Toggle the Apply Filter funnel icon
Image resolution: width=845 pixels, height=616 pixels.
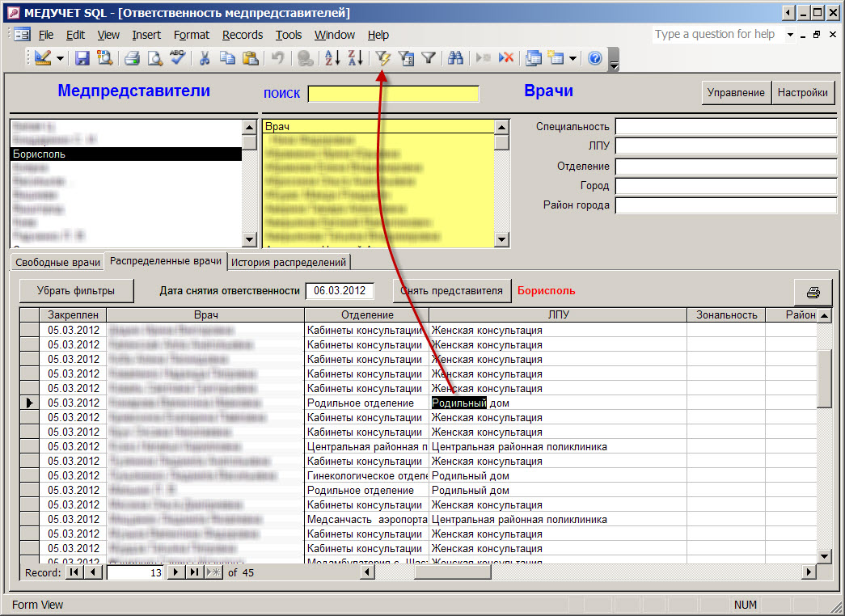[x=429, y=57]
